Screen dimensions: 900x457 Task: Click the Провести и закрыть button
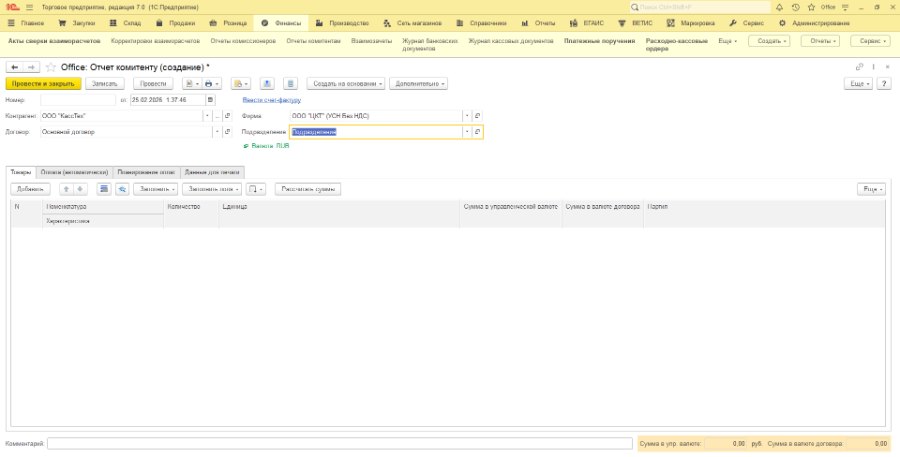click(x=44, y=84)
